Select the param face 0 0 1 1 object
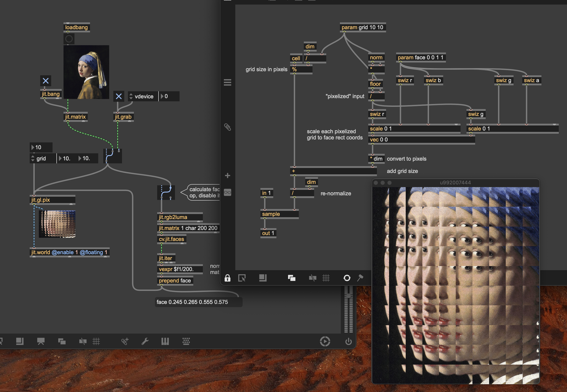Image resolution: width=567 pixels, height=392 pixels. coord(421,57)
